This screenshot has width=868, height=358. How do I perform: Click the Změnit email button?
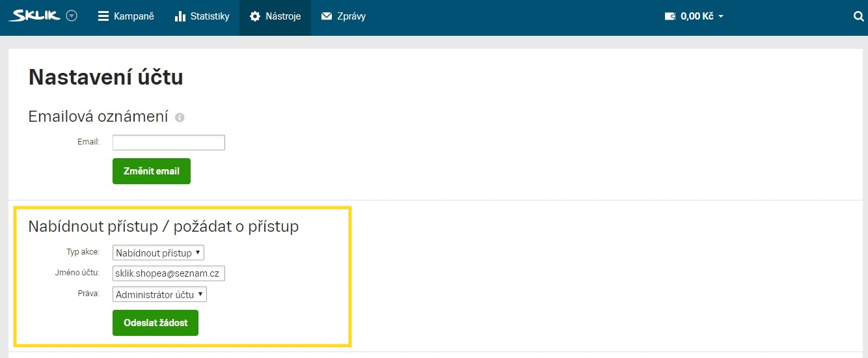152,171
